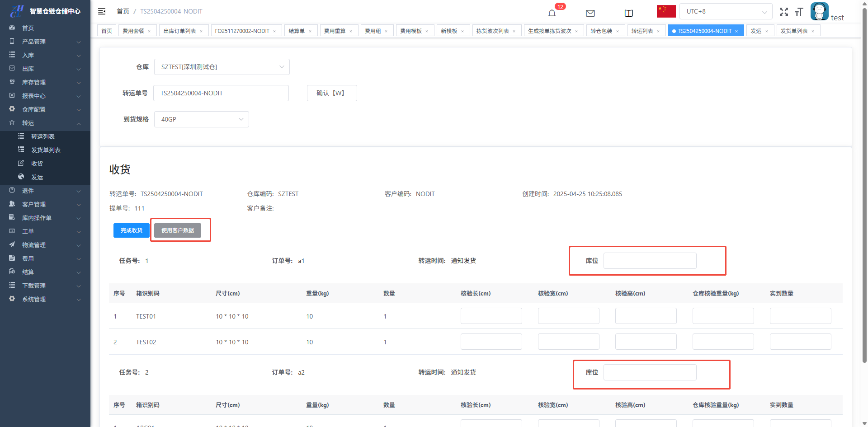868x427 pixels.
Task: Click the book documentation icon
Action: [628, 13]
